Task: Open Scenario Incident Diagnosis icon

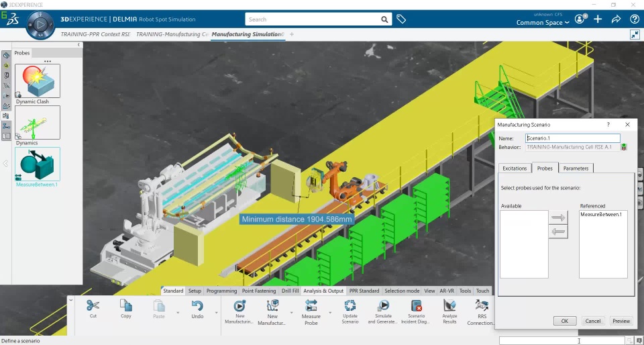Action: pyautogui.click(x=417, y=305)
